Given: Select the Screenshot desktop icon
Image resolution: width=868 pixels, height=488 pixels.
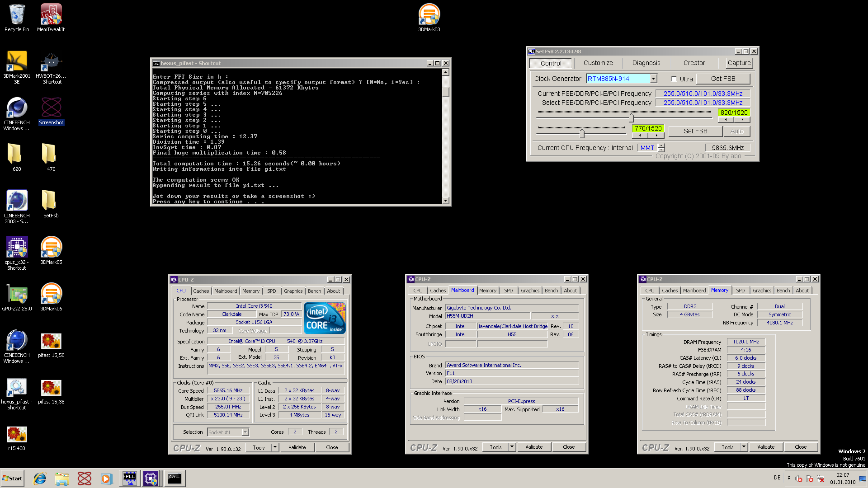Looking at the screenshot, I should point(51,111).
